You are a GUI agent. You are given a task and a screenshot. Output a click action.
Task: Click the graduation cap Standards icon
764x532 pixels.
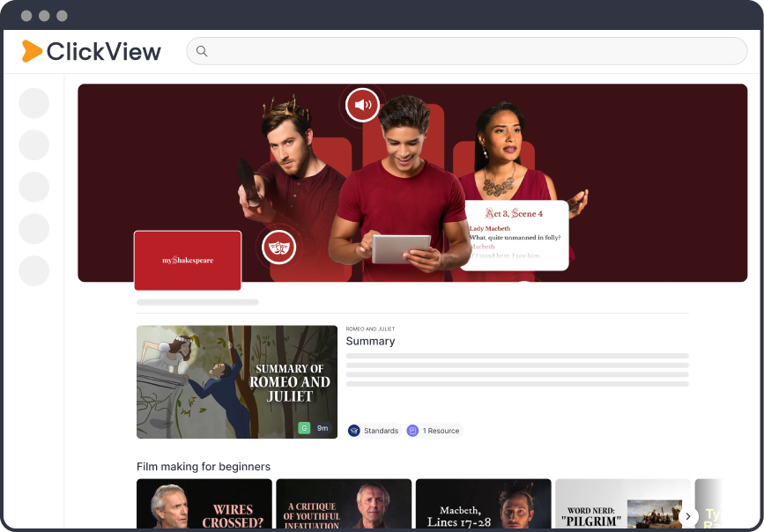point(354,431)
